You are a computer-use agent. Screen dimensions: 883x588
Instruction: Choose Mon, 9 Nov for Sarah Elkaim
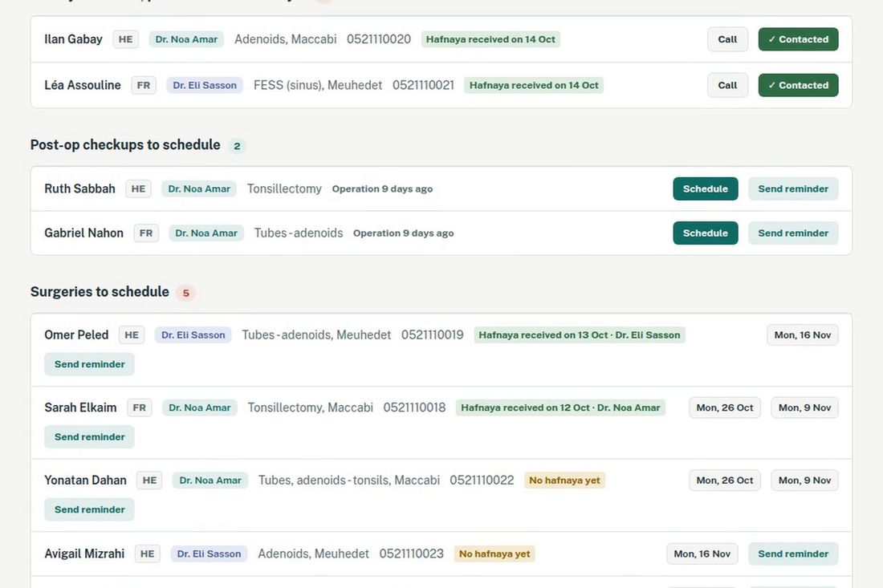tap(804, 408)
